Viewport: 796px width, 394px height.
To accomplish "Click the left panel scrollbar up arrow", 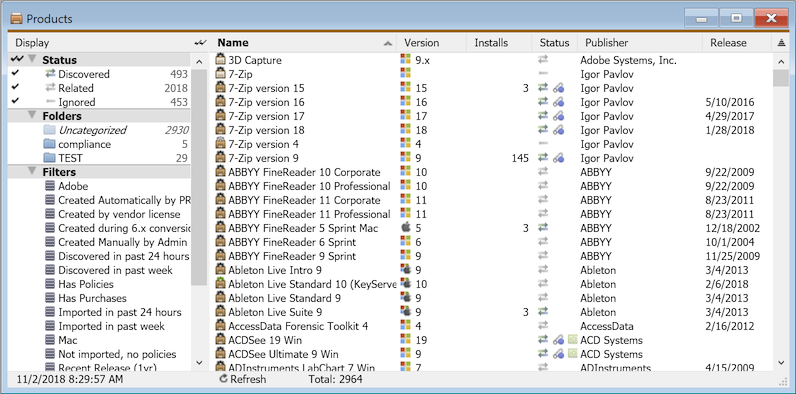I will [x=199, y=61].
